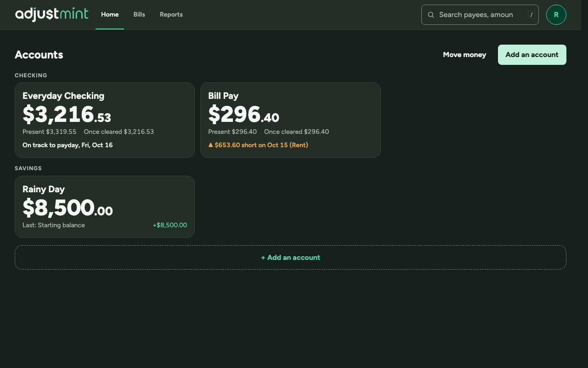Click the Bill Pay title
This screenshot has width=588, height=368.
coord(223,96)
